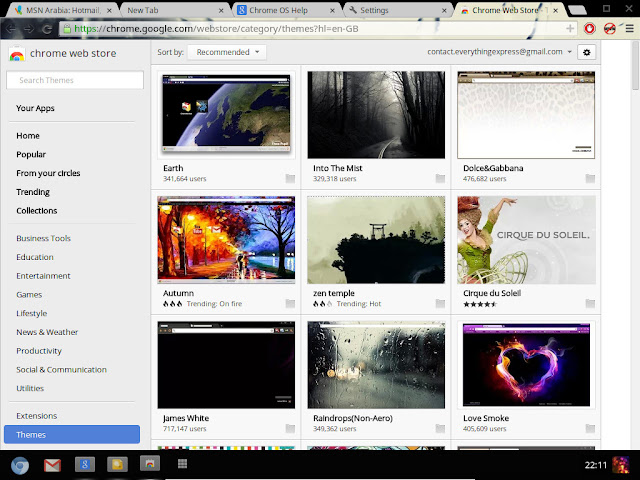This screenshot has width=640, height=480.
Task: Open the yellow Files-style shelf icon
Action: (x=117, y=464)
